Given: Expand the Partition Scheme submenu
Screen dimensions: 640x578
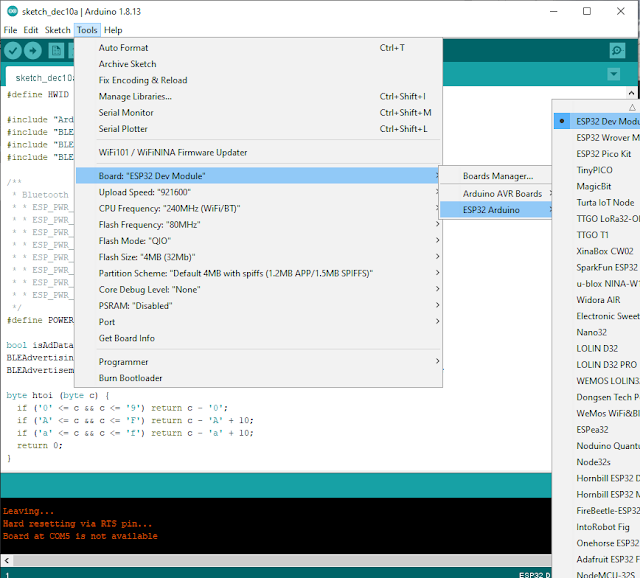Looking at the screenshot, I should [x=259, y=273].
